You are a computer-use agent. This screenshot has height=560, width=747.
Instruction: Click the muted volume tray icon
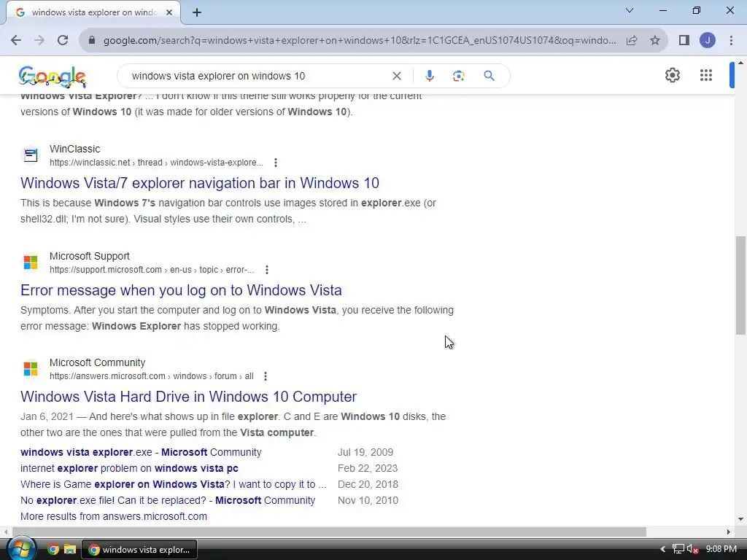tap(692, 550)
